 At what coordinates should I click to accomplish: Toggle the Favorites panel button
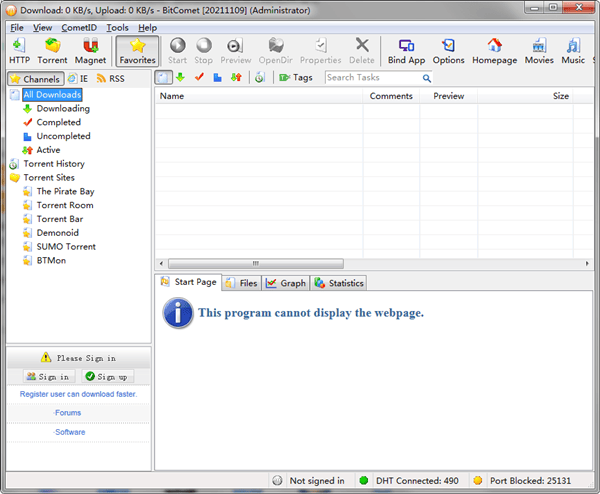[x=137, y=52]
